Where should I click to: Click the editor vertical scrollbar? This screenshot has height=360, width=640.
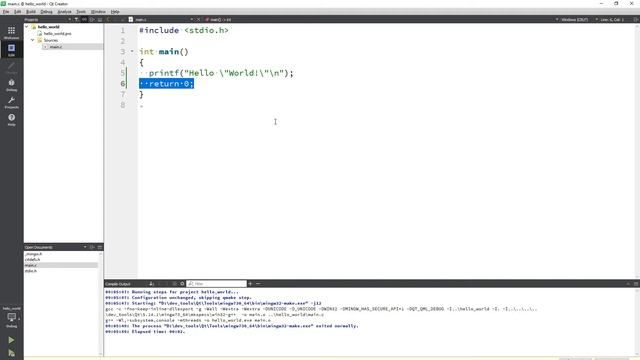coord(637,151)
